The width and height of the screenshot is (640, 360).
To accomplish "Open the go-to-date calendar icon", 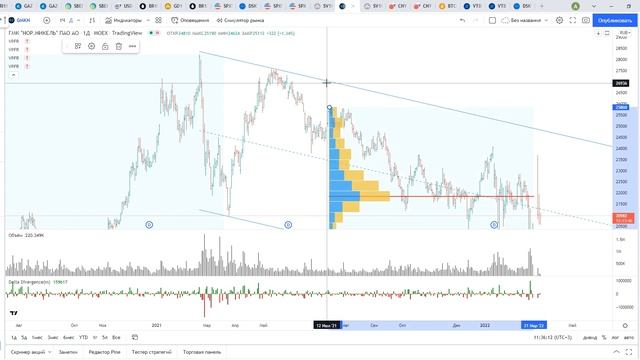I will tap(135, 338).
